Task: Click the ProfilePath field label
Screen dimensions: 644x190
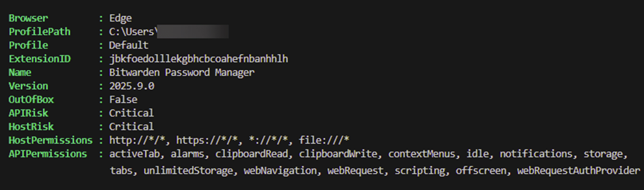Action: click(x=40, y=32)
